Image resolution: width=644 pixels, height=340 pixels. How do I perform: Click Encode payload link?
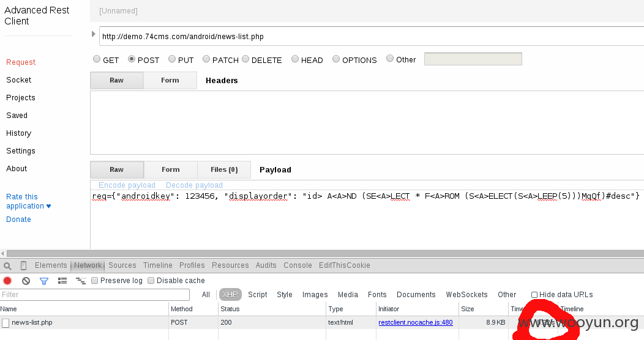127,185
